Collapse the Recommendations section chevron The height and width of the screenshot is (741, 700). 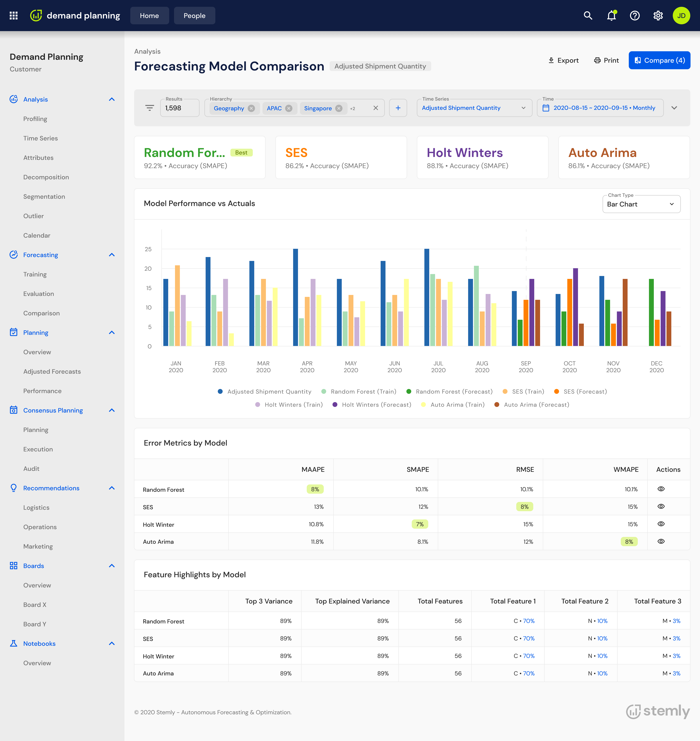tap(112, 488)
